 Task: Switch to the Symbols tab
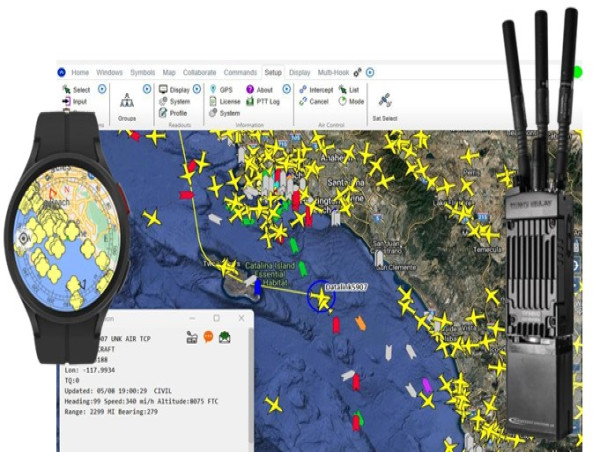pos(142,72)
